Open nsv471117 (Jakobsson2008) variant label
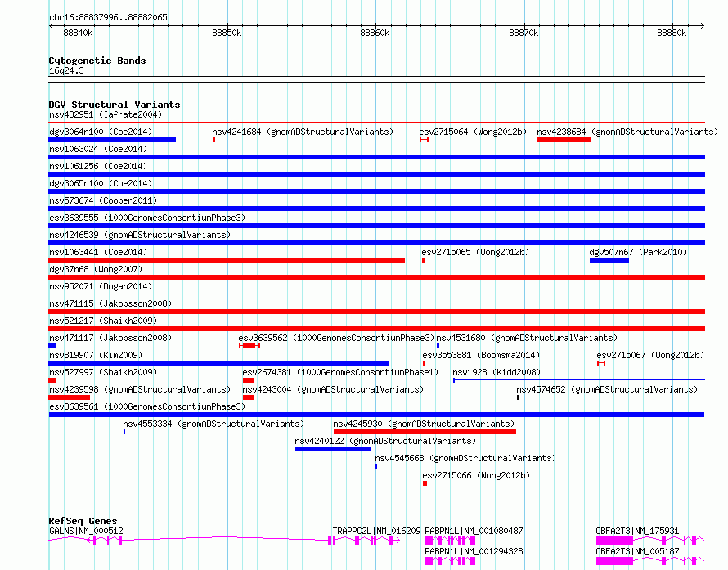Viewport: 728px width, 570px height. pos(110,338)
